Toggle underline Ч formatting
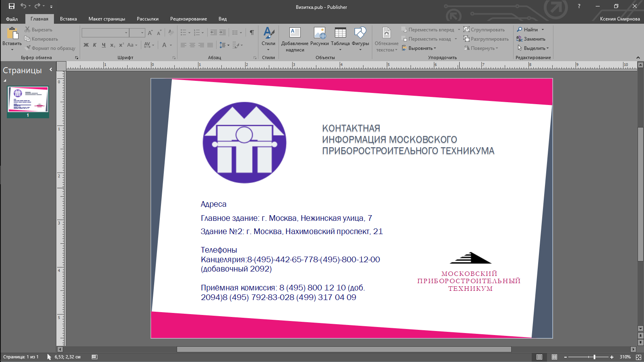The height and width of the screenshot is (362, 644). [x=103, y=45]
